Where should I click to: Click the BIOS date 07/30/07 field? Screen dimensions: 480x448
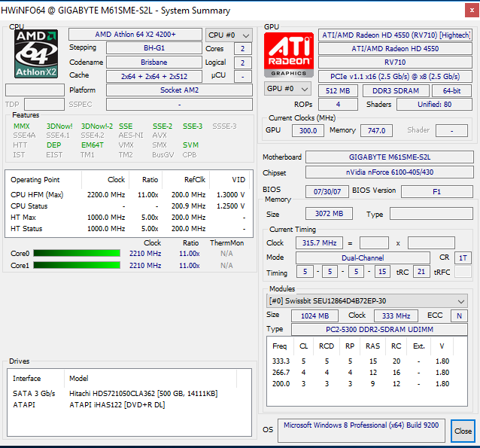[327, 191]
